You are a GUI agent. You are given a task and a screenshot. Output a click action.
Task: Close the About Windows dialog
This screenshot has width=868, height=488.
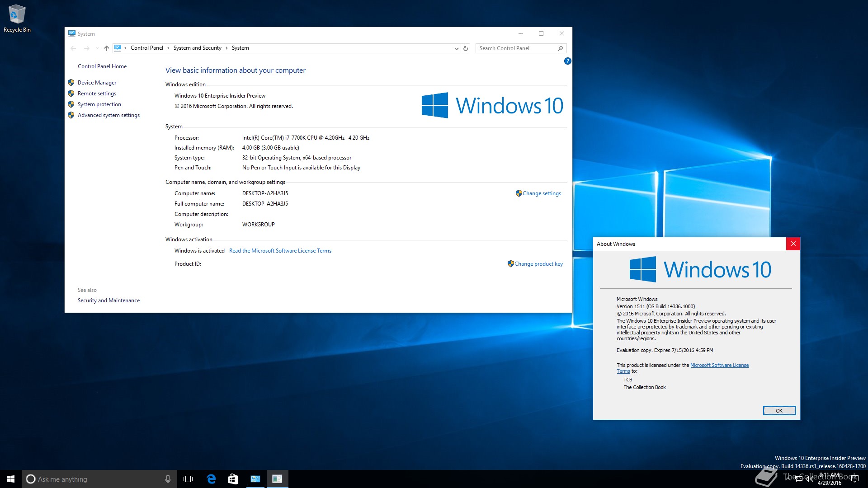tap(793, 244)
